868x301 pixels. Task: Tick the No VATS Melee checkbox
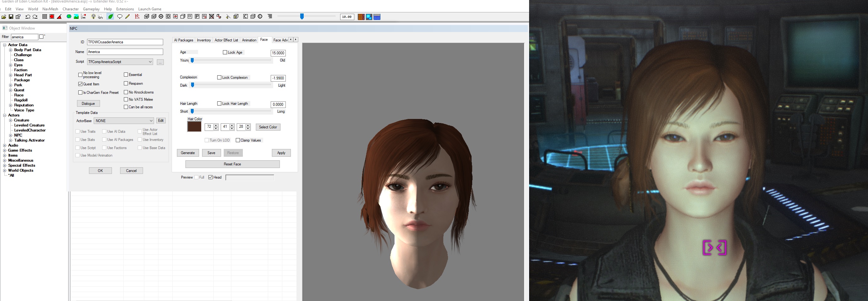[x=126, y=99]
